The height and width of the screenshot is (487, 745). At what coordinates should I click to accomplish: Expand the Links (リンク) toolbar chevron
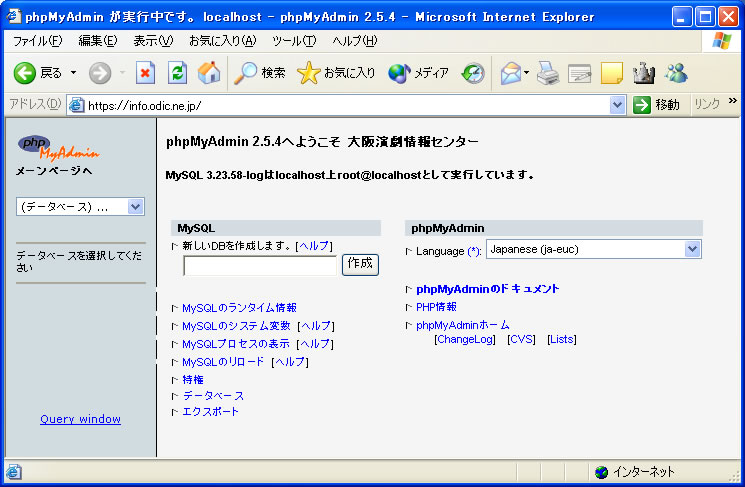coord(732,100)
